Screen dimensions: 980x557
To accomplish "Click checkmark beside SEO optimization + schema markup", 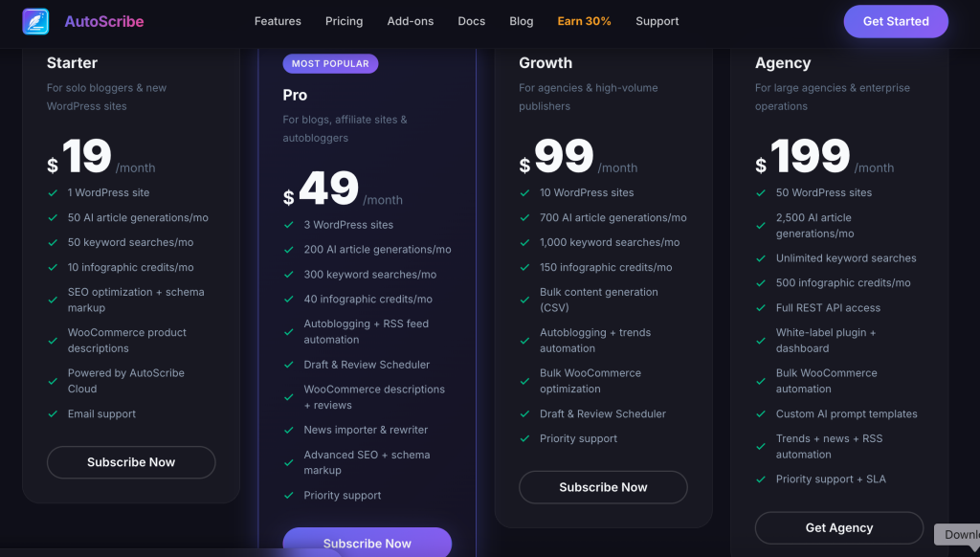I will [x=53, y=301].
